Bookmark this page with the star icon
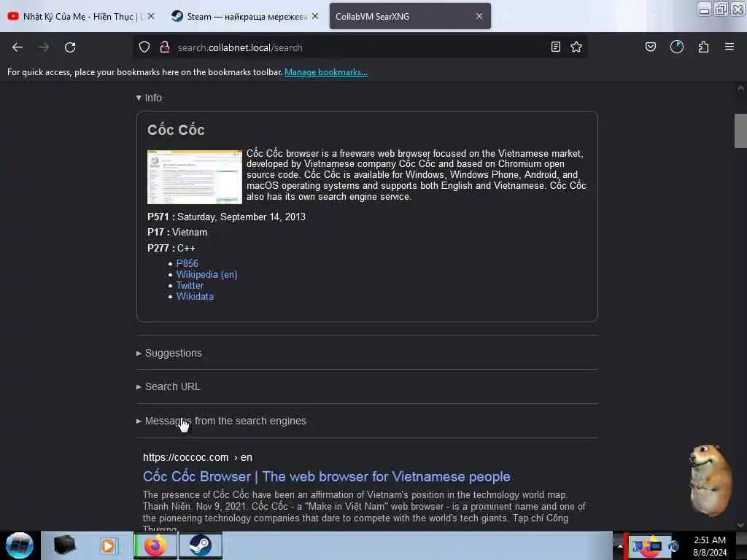Image resolution: width=747 pixels, height=560 pixels. tap(576, 47)
